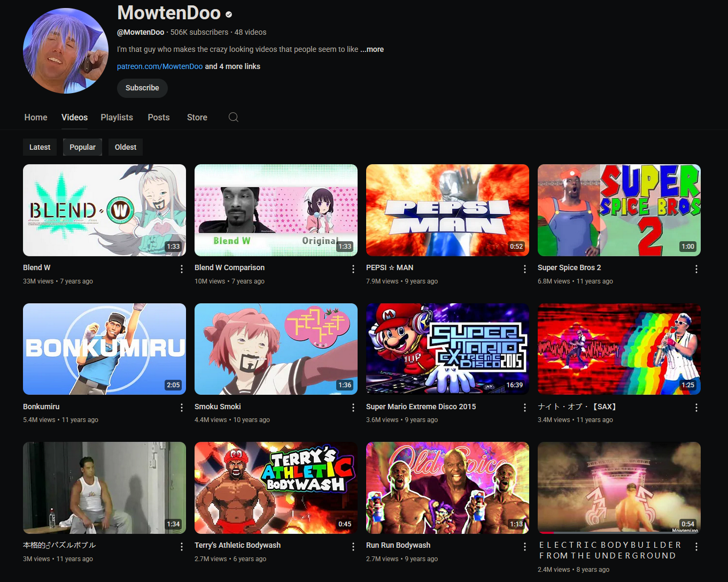Play Super Mario Extreme Disco 2015 thumbnail

(x=447, y=349)
